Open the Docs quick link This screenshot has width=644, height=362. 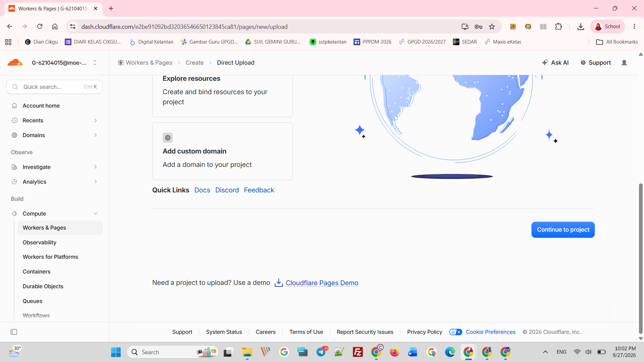click(x=202, y=190)
